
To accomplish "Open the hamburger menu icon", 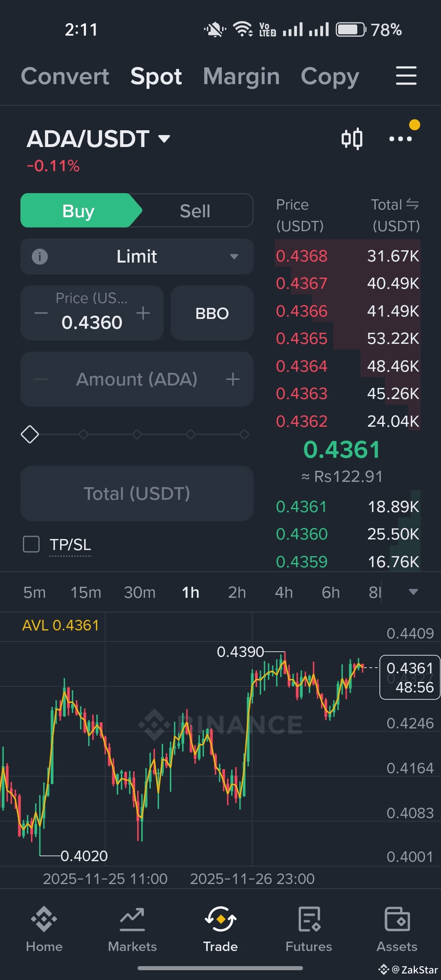I will click(406, 76).
